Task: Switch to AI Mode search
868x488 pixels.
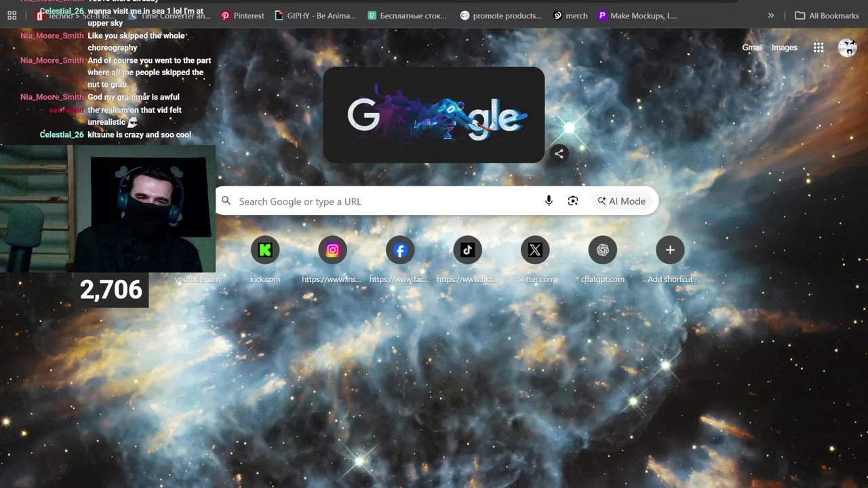Action: (x=621, y=201)
